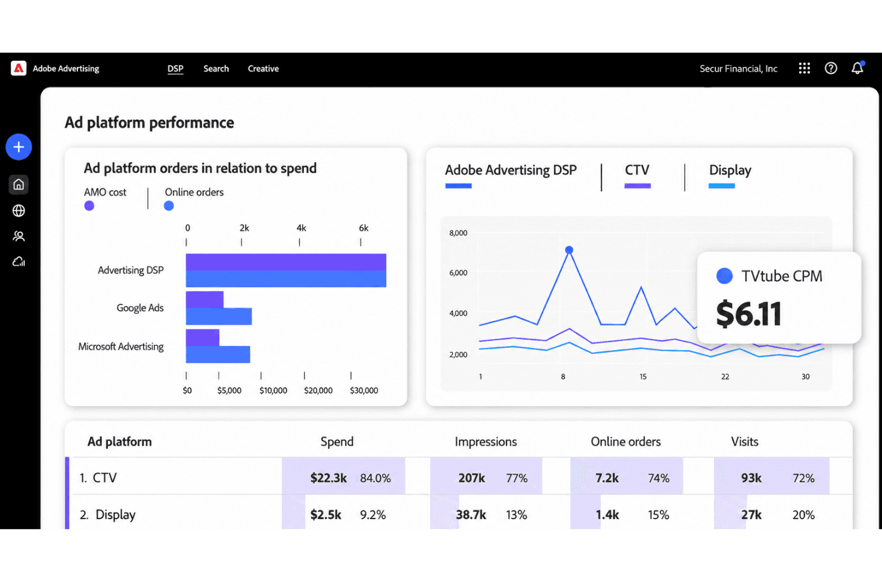Switch to the Creative tab
This screenshot has height=588, width=882.
click(263, 69)
